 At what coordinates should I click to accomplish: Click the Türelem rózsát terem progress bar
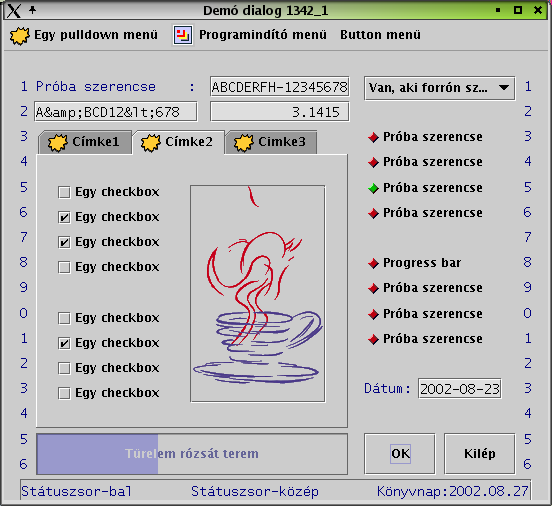click(x=192, y=454)
